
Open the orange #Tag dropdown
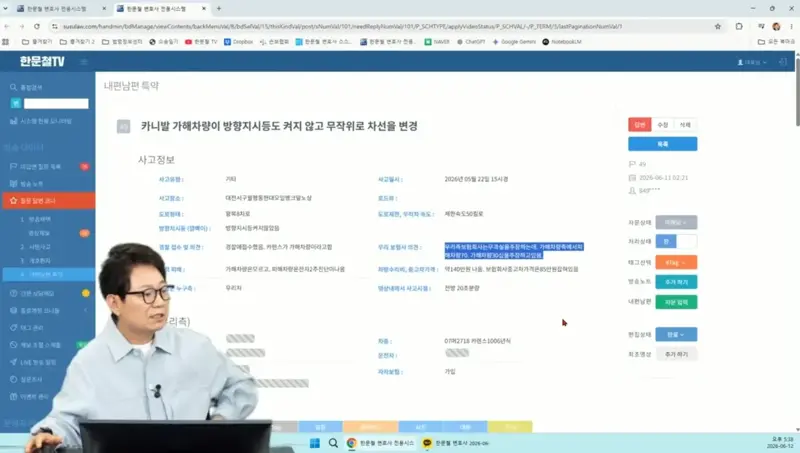[676, 262]
